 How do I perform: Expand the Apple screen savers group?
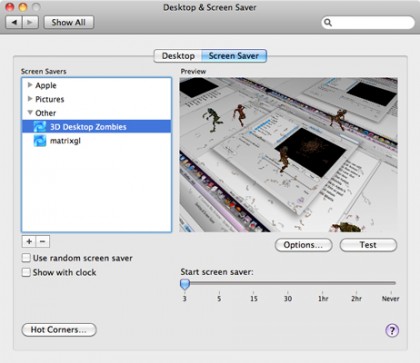[x=30, y=85]
